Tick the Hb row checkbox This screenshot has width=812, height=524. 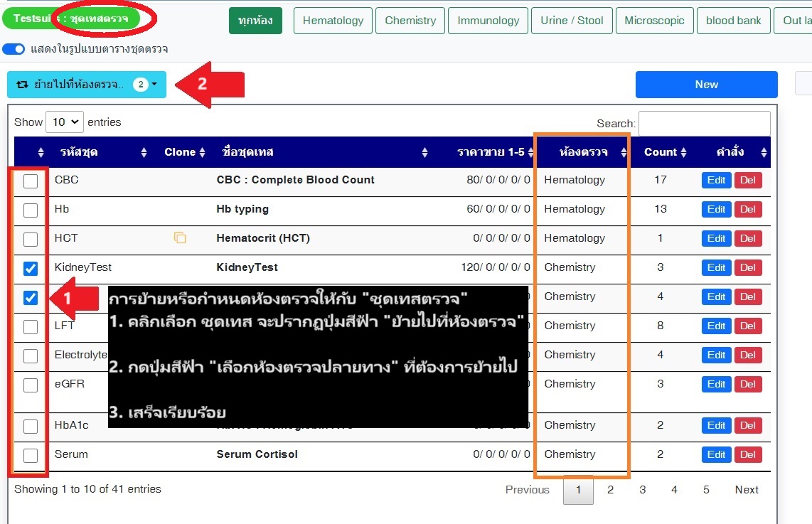31,210
